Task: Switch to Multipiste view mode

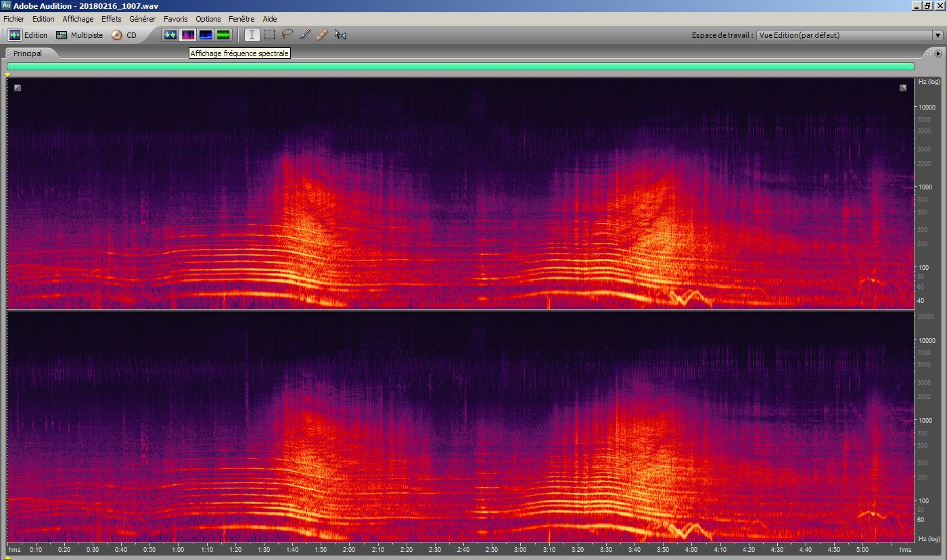Action: (79, 35)
